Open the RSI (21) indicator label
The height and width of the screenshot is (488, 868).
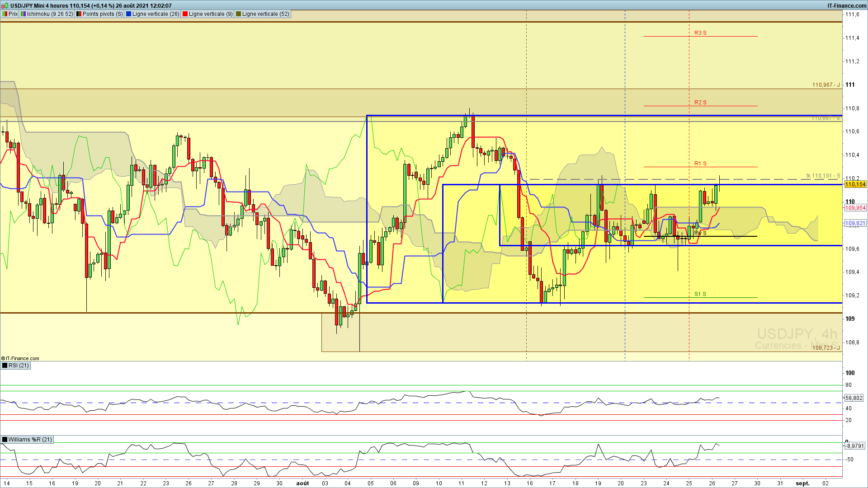click(x=16, y=366)
